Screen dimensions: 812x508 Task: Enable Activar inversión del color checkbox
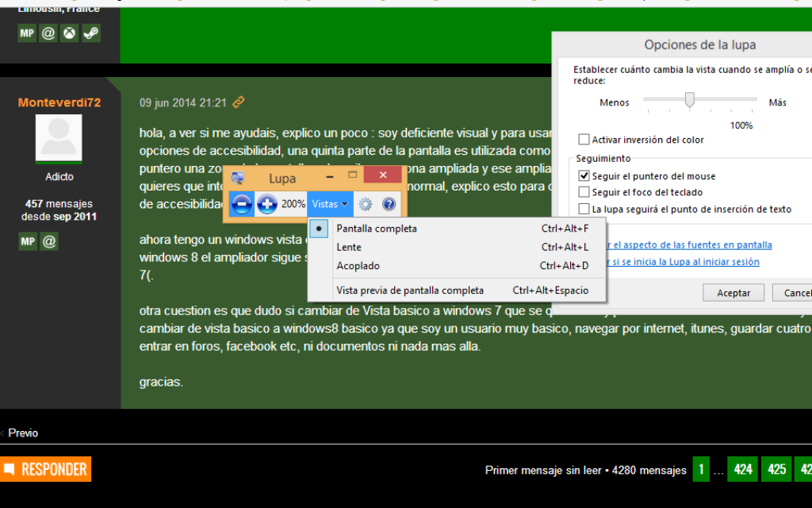(584, 140)
